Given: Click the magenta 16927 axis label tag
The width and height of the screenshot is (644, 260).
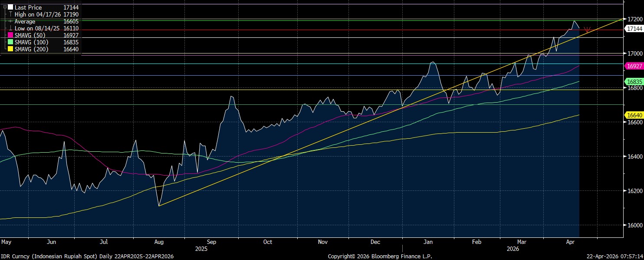Looking at the screenshot, I should (633, 66).
